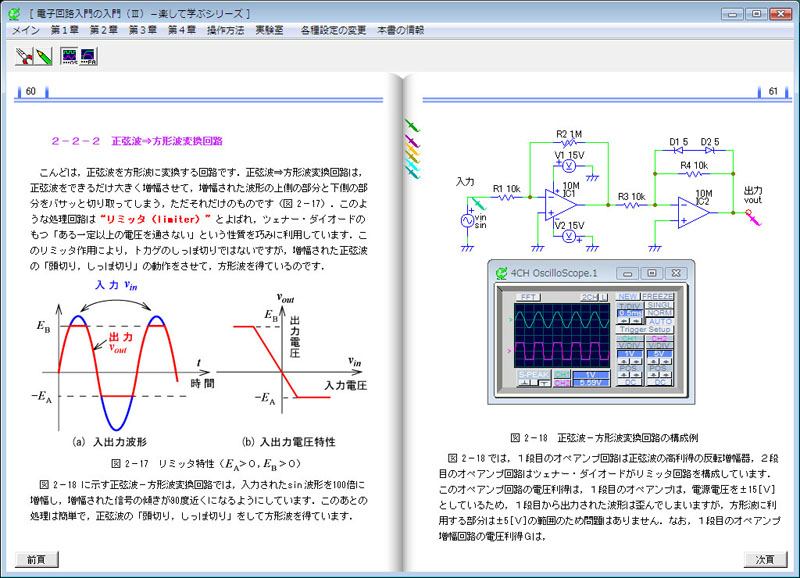Toggle CH1 channel display in the right channel panel
This screenshot has height=578, width=800.
(630, 338)
